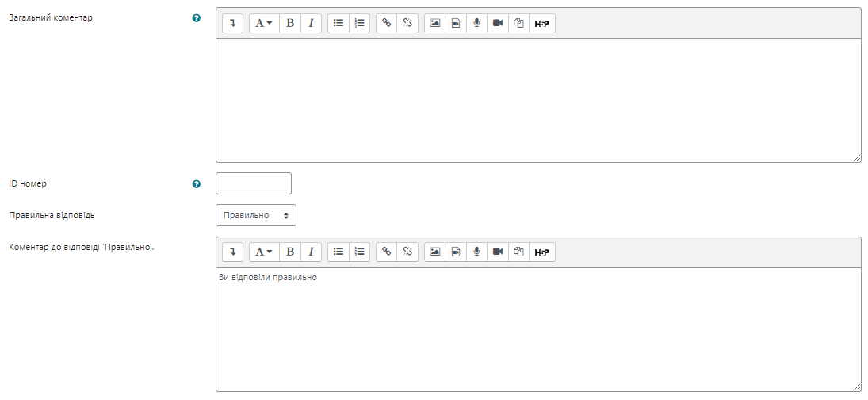Show help for 'ID номер'
Image resolution: width=868 pixels, height=400 pixels.
click(196, 184)
